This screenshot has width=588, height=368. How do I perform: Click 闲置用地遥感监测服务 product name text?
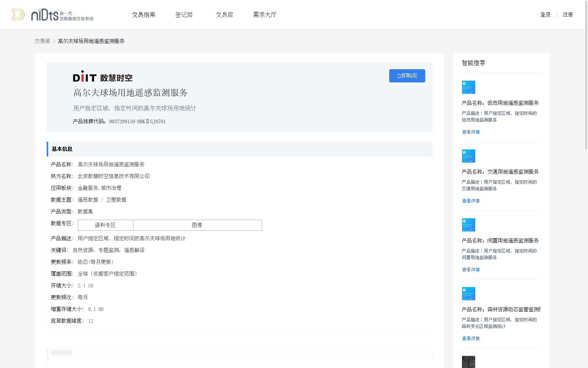[513, 241]
